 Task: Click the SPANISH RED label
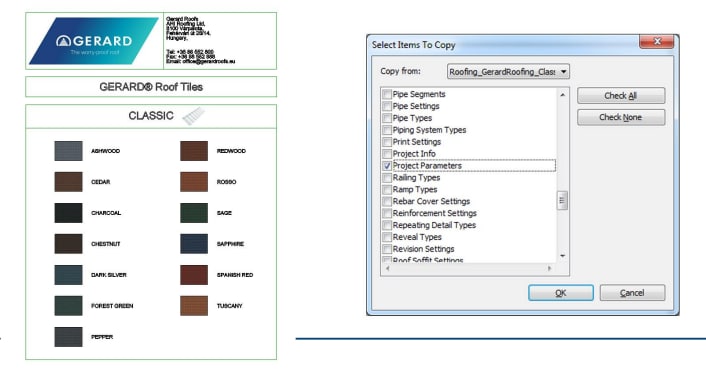(235, 275)
